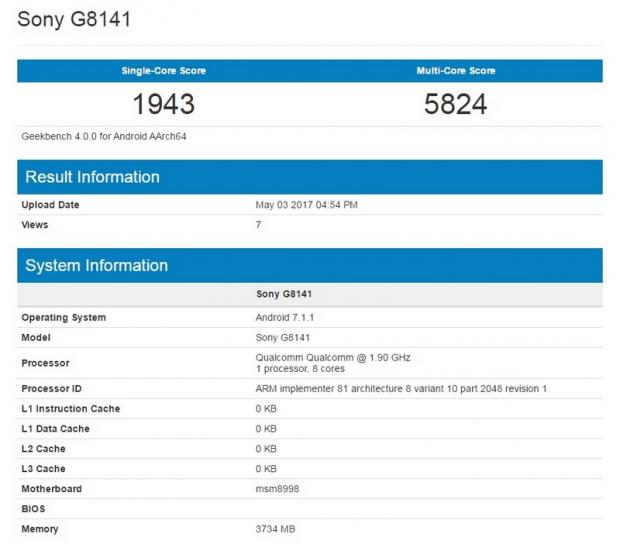Click the System Information section header

pos(96,265)
